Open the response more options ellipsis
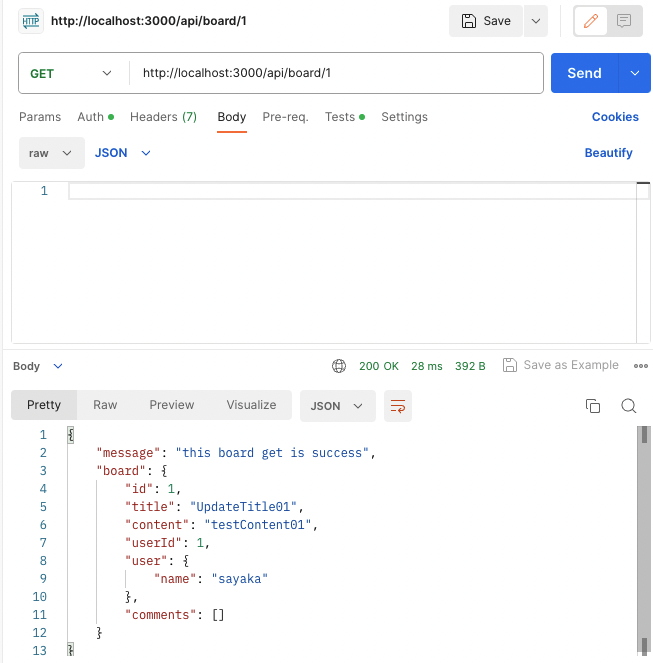This screenshot has height=663, width=653. click(641, 366)
